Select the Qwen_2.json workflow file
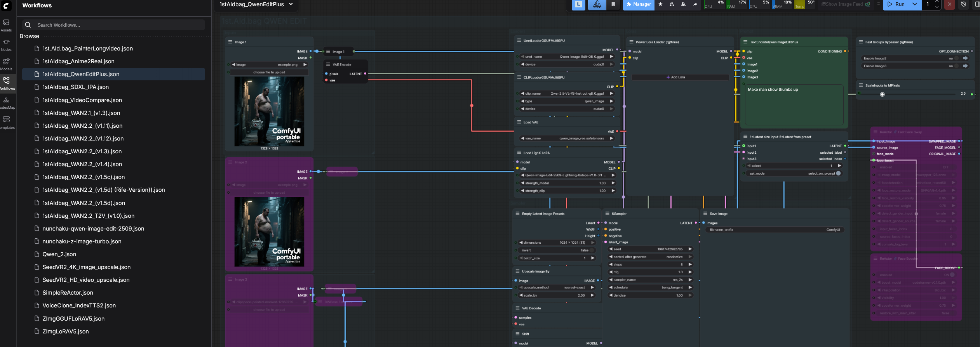980x347 pixels. coord(59,254)
